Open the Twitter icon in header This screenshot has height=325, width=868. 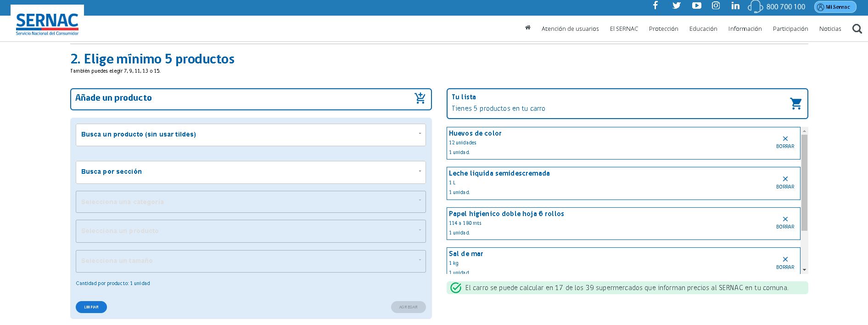tap(676, 6)
